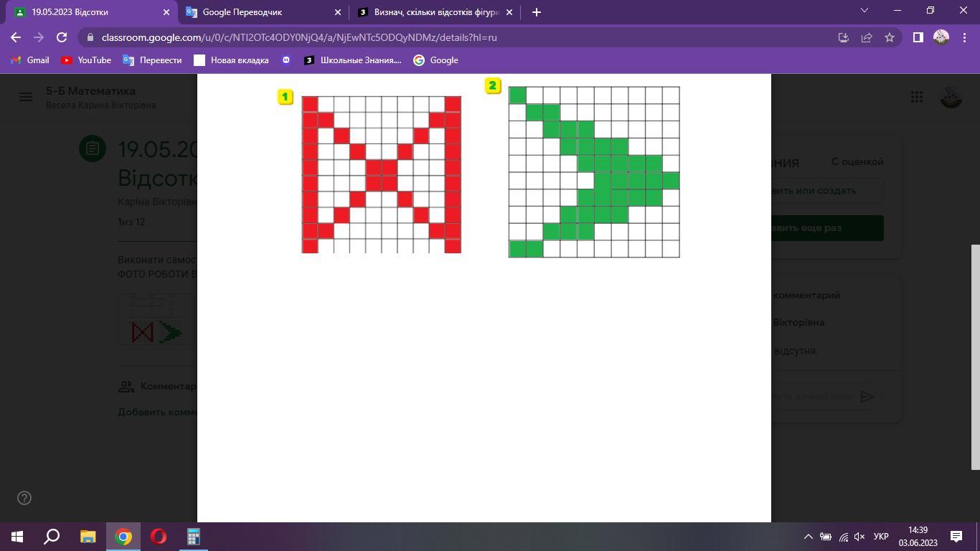Open the install/download icon in address bar
Screen dimensions: 980x551
click(844, 37)
